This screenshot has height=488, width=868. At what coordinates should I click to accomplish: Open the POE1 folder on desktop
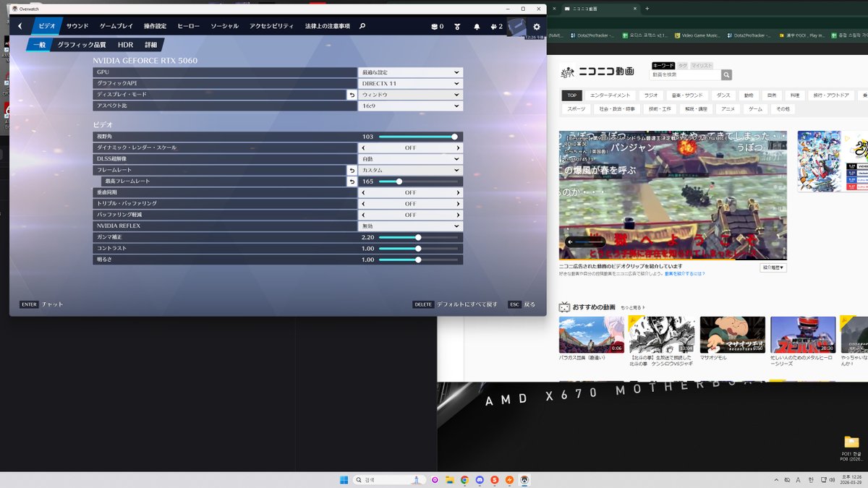[x=851, y=448]
